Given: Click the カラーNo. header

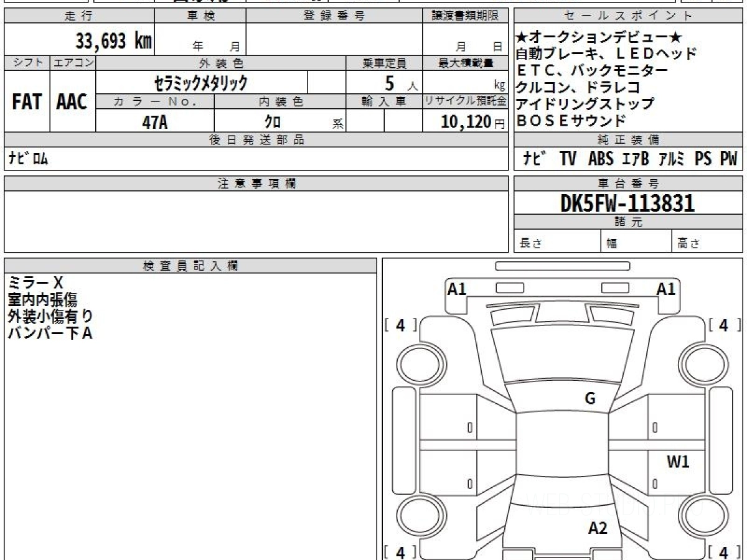Looking at the screenshot, I should click(x=155, y=102).
